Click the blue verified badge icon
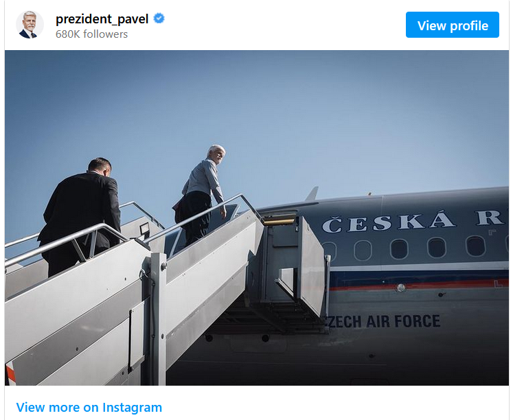Screen dimensions: 513x420 tap(159, 19)
